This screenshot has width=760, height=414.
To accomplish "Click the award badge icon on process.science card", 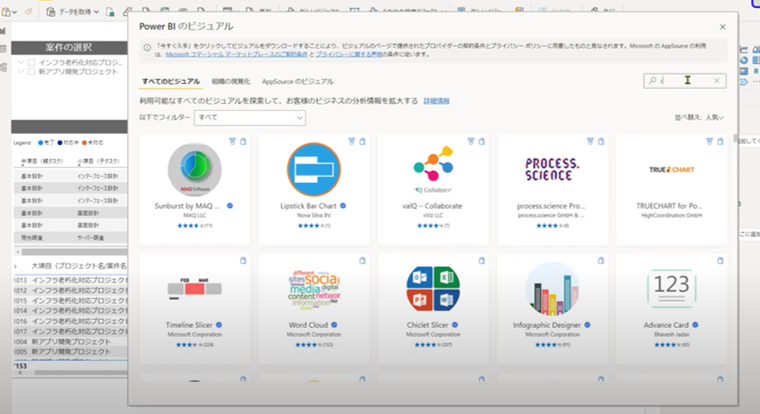I will tap(590, 142).
